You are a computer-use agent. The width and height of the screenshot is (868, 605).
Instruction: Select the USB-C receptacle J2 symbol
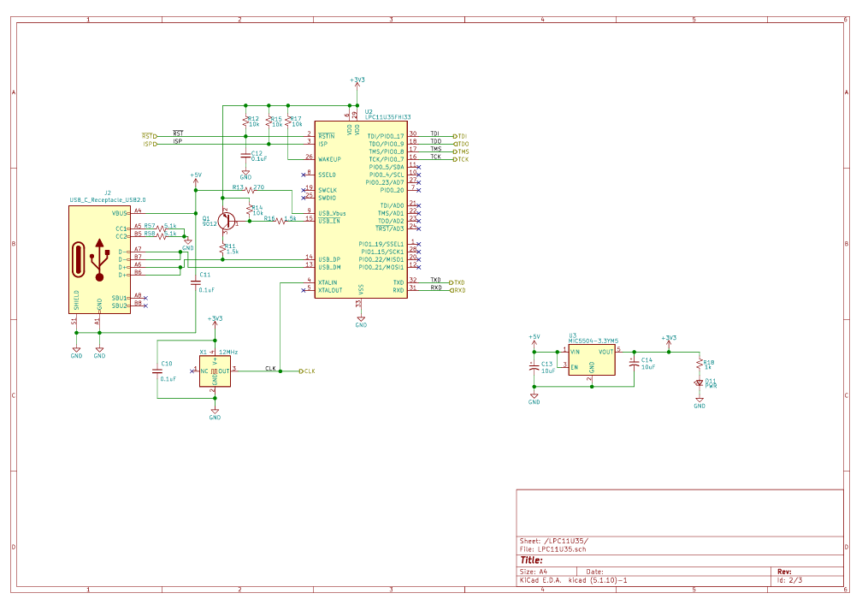click(99, 259)
